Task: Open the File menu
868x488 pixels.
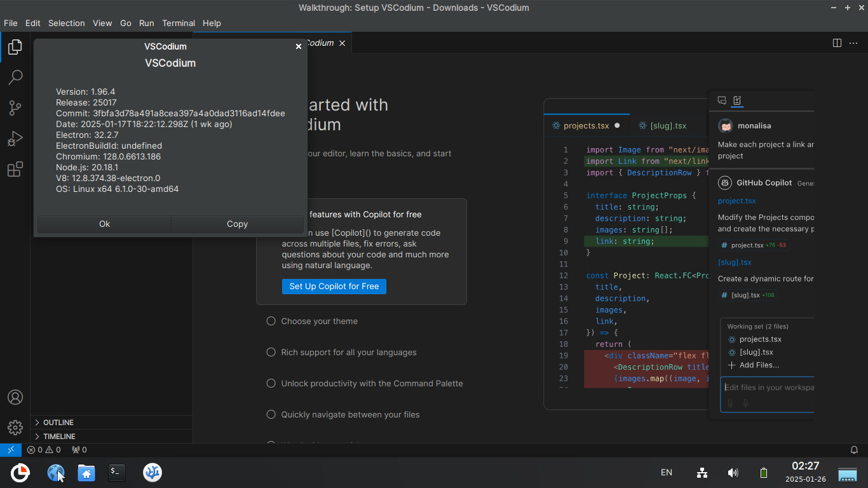Action: [11, 23]
